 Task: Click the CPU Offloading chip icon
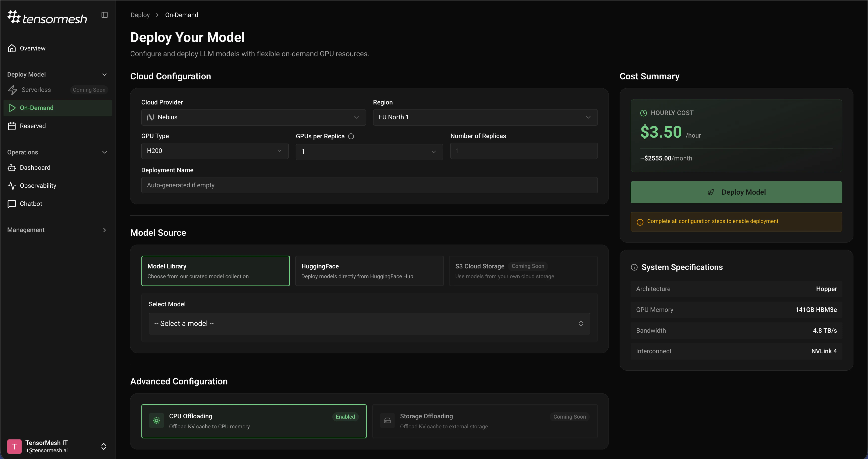(156, 420)
